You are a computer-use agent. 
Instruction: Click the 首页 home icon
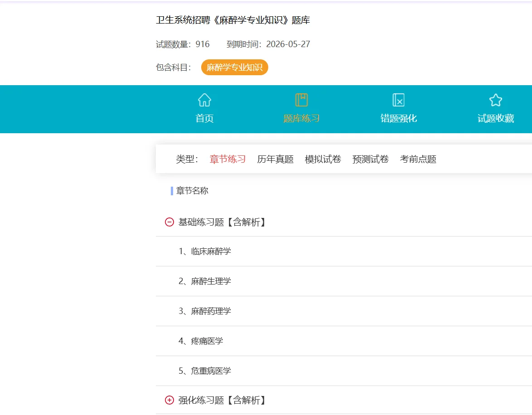[x=204, y=100]
